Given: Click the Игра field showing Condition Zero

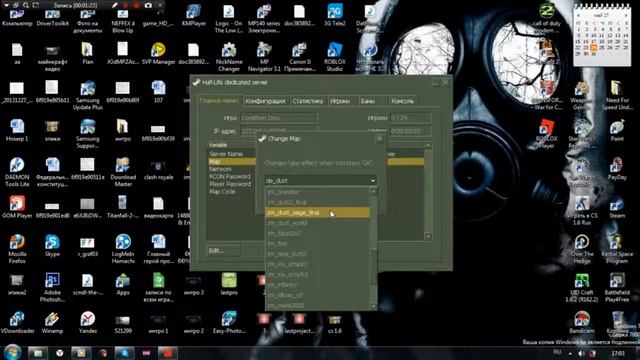Looking at the screenshot, I should 279,118.
